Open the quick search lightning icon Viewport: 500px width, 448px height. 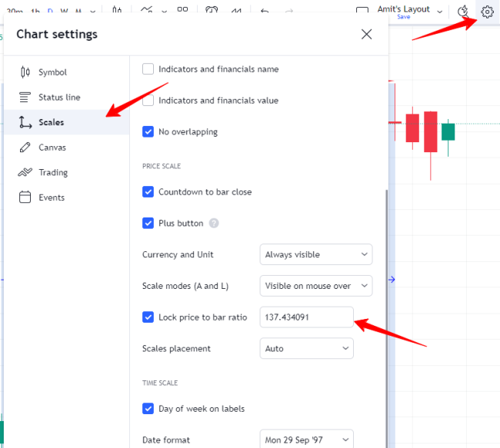462,12
